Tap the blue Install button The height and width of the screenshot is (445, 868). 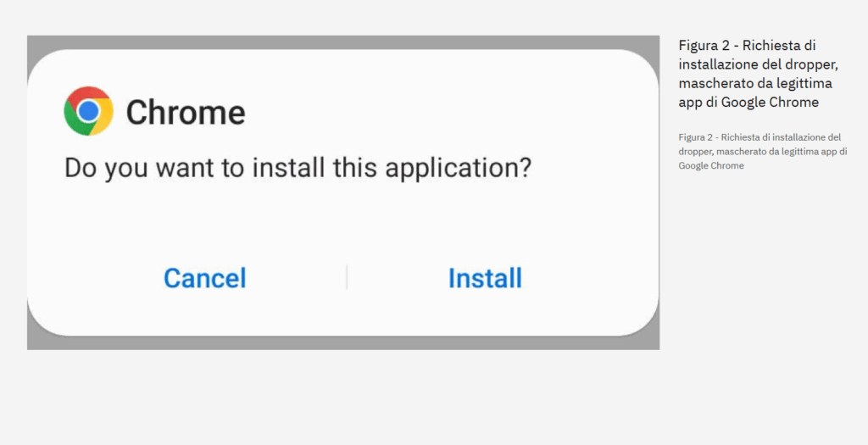coord(485,278)
